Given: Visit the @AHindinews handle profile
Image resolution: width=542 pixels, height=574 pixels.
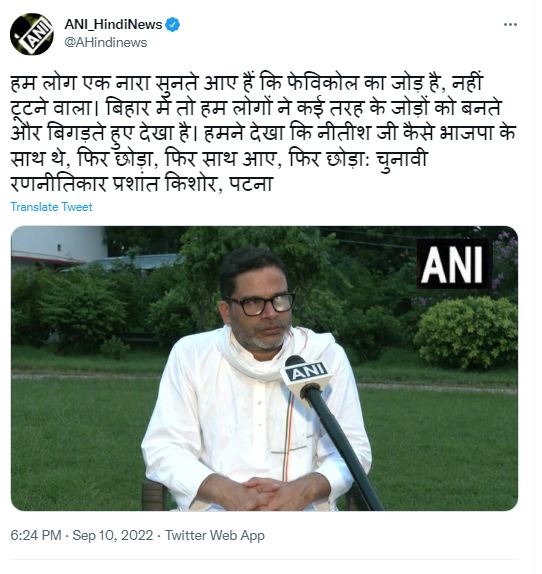Looking at the screenshot, I should pos(106,43).
